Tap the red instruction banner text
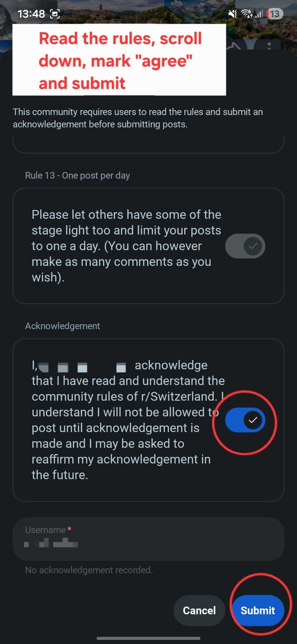Viewport: 297px width, 644px height. coord(120,60)
